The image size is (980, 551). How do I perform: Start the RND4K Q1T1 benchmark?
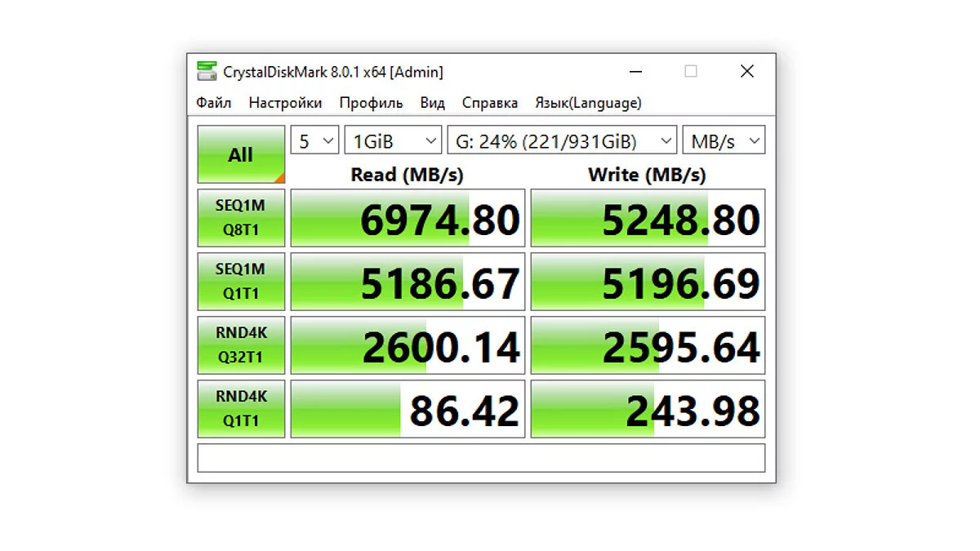click(x=241, y=409)
